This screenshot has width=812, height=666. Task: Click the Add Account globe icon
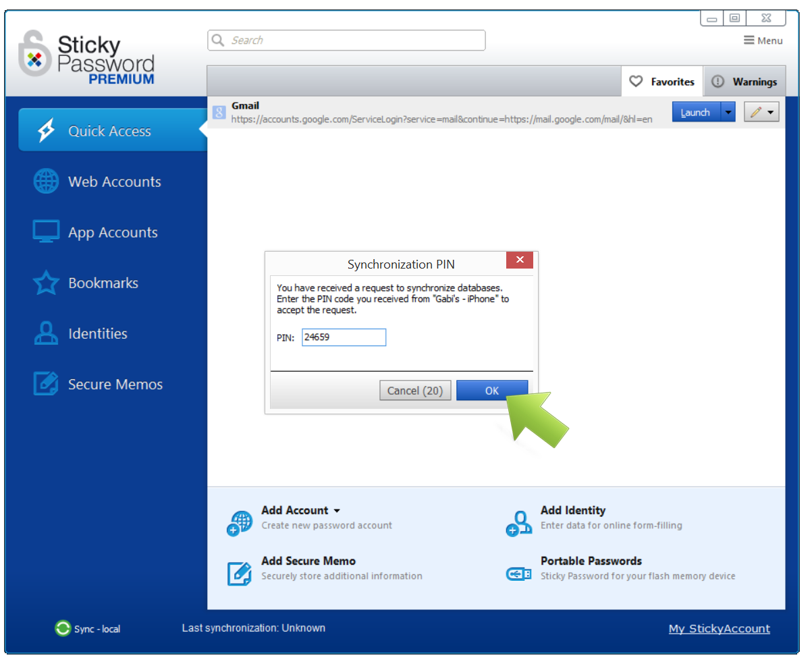[240, 523]
